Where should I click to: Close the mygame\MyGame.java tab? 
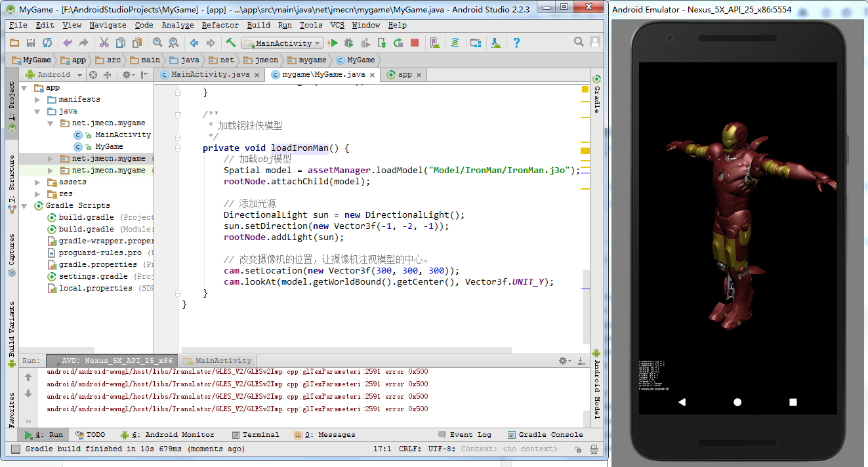point(373,75)
